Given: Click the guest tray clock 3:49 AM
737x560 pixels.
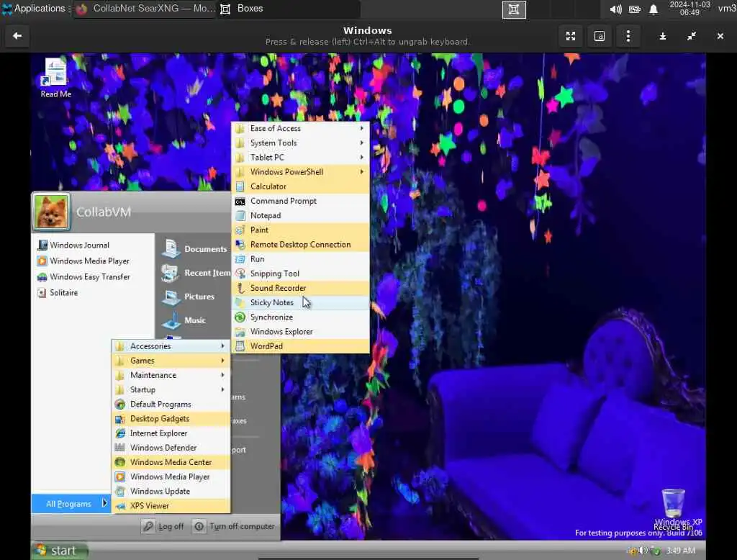Looking at the screenshot, I should pos(680,550).
